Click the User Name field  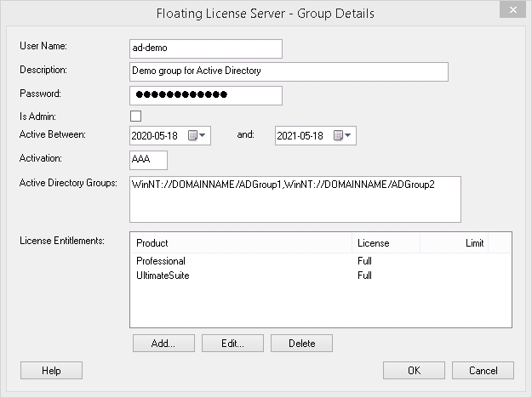(204, 48)
